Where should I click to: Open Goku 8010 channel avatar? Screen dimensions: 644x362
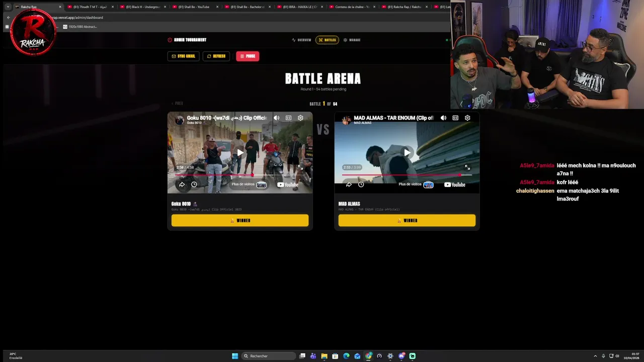[x=179, y=120]
